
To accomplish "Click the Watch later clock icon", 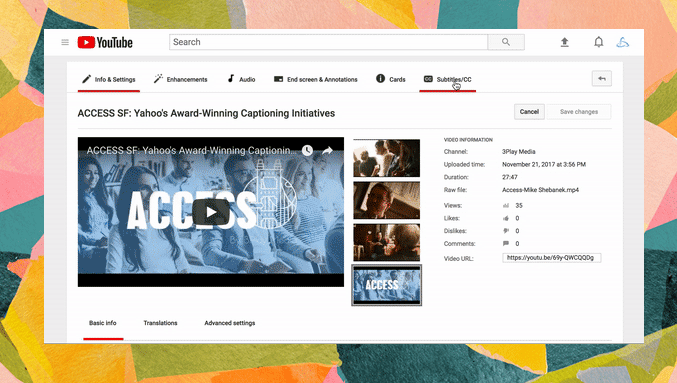I will coord(307,150).
